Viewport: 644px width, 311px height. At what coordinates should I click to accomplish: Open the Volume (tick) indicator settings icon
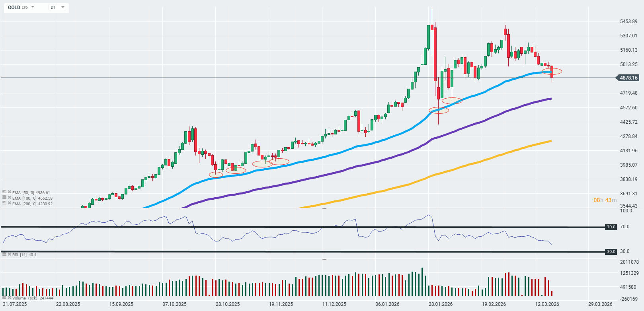pos(4,297)
